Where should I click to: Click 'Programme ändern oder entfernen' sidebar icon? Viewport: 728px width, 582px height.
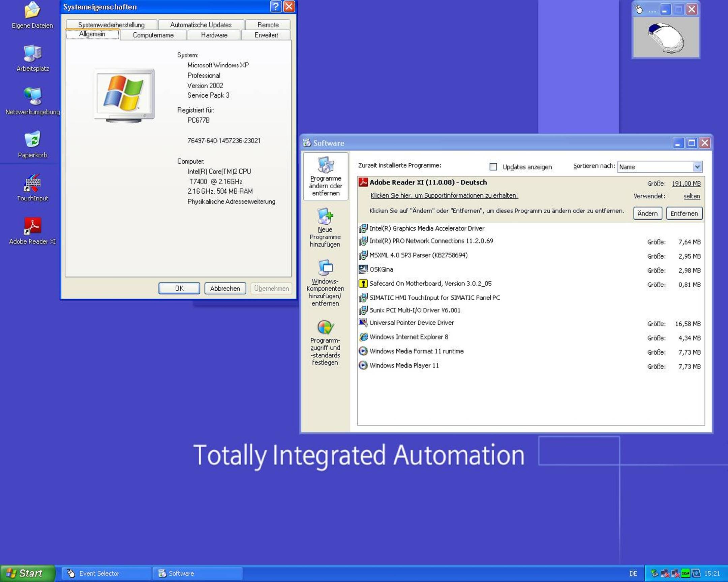pyautogui.click(x=326, y=176)
